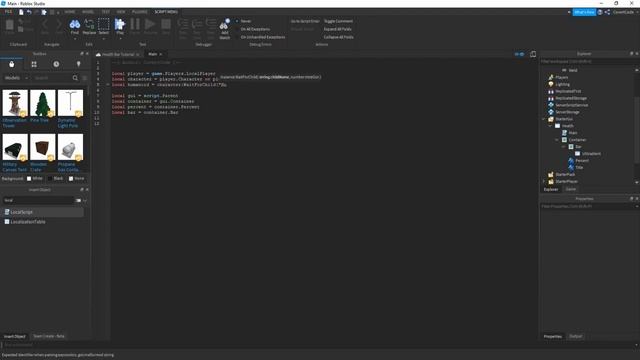
Task: Switch to the HOME ribbon tab
Action: coord(70,12)
